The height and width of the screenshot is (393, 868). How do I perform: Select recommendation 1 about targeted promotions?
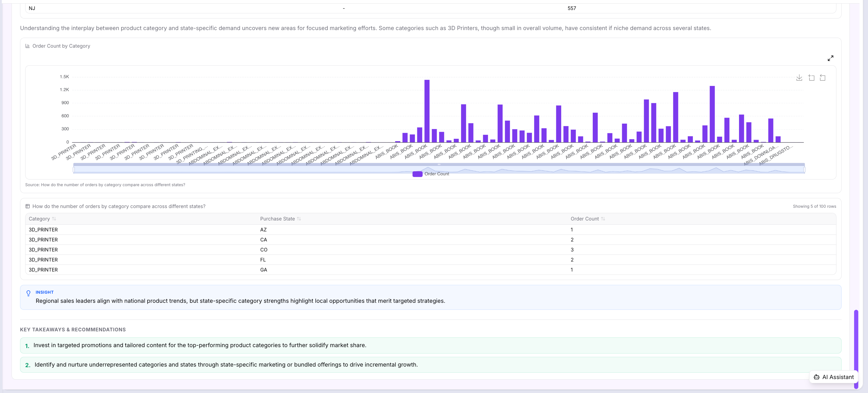(x=431, y=346)
